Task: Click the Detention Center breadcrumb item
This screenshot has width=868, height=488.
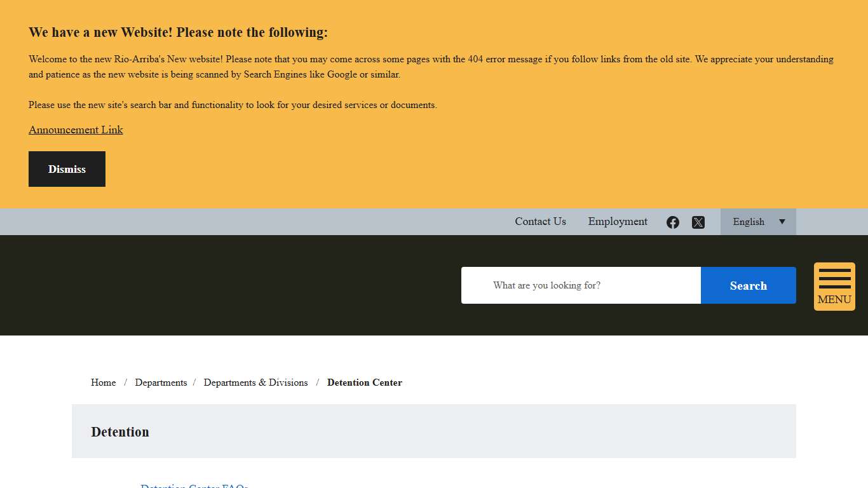Action: [365, 383]
